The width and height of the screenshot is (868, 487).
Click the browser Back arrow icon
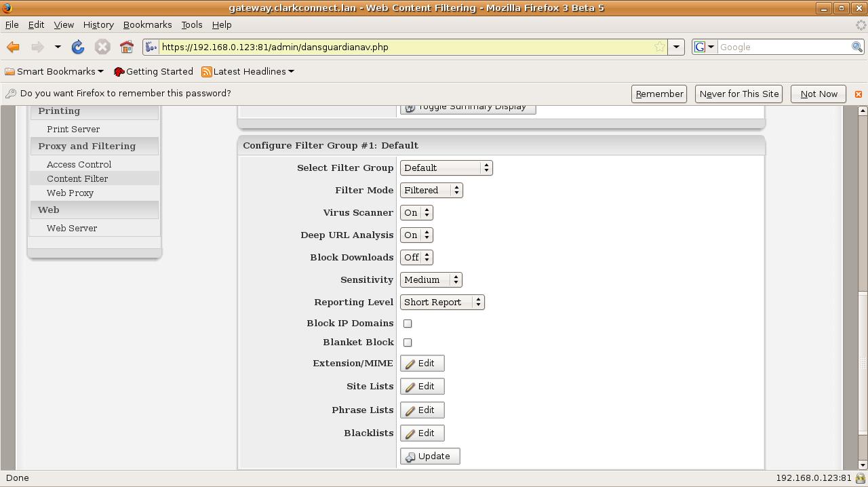[13, 47]
